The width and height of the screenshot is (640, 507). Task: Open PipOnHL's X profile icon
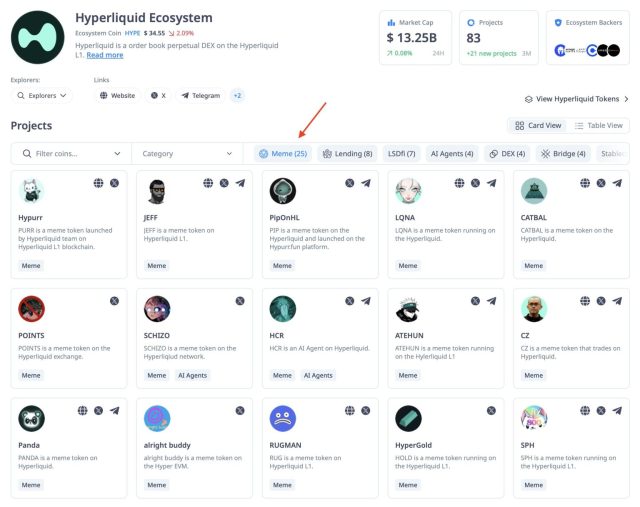coord(350,183)
